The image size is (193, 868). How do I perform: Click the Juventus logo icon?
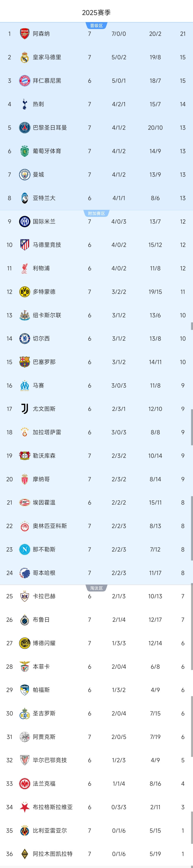25,409
